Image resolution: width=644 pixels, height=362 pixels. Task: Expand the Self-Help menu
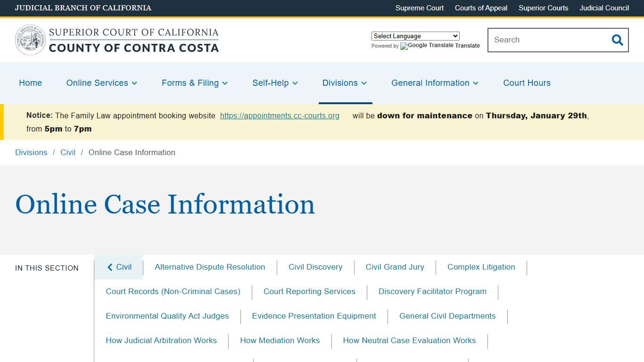pyautogui.click(x=274, y=83)
